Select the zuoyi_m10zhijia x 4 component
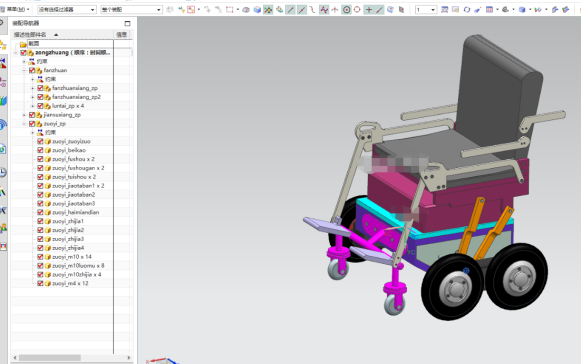 pos(77,275)
